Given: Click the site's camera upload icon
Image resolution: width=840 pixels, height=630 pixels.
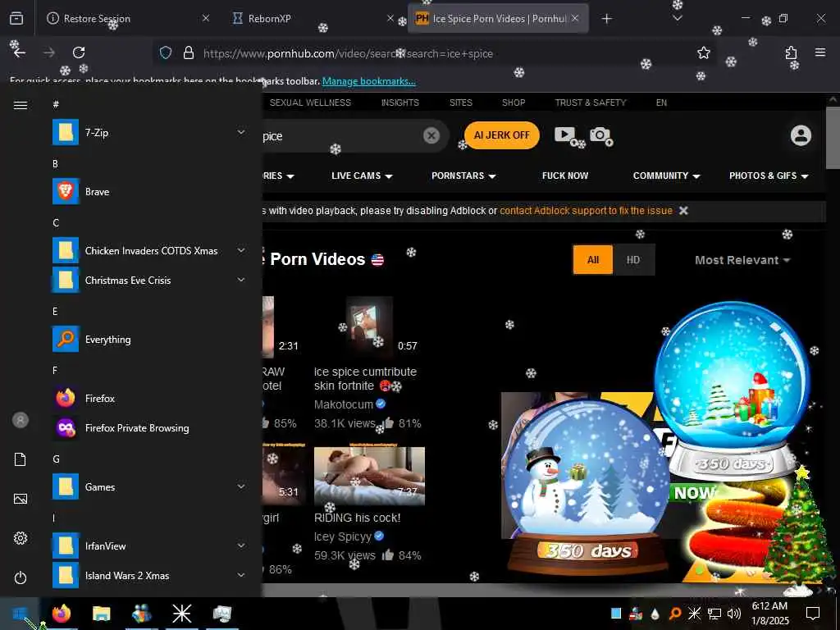Looking at the screenshot, I should click(600, 135).
